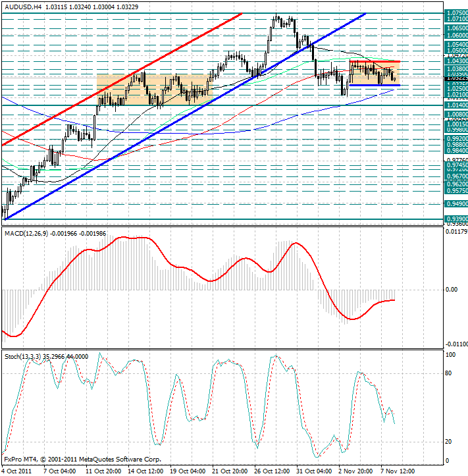Viewport: 468px width, 476px height.
Task: Click the 0.9490 price level label
Action: pyautogui.click(x=456, y=203)
